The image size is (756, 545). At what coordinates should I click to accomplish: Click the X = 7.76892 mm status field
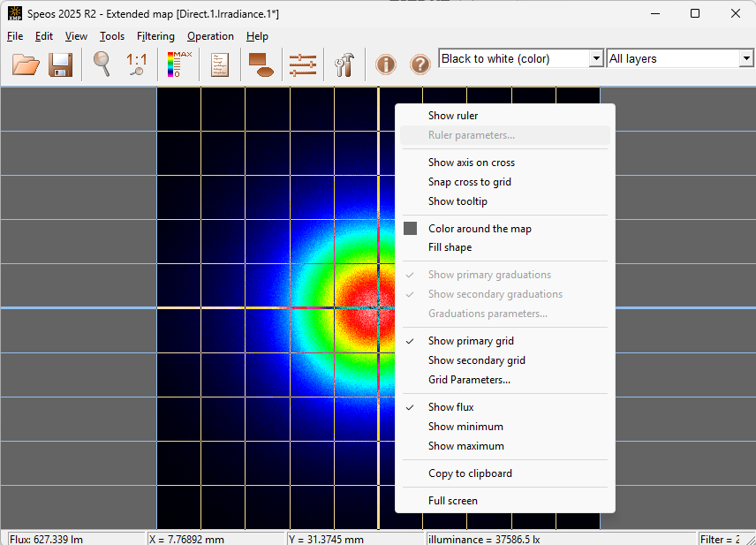click(215, 539)
